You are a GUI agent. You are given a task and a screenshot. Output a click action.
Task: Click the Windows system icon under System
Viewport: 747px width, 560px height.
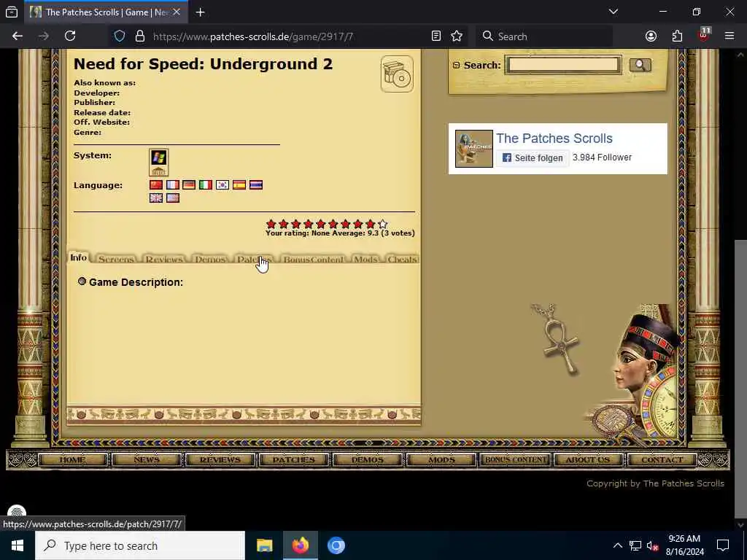point(158,163)
